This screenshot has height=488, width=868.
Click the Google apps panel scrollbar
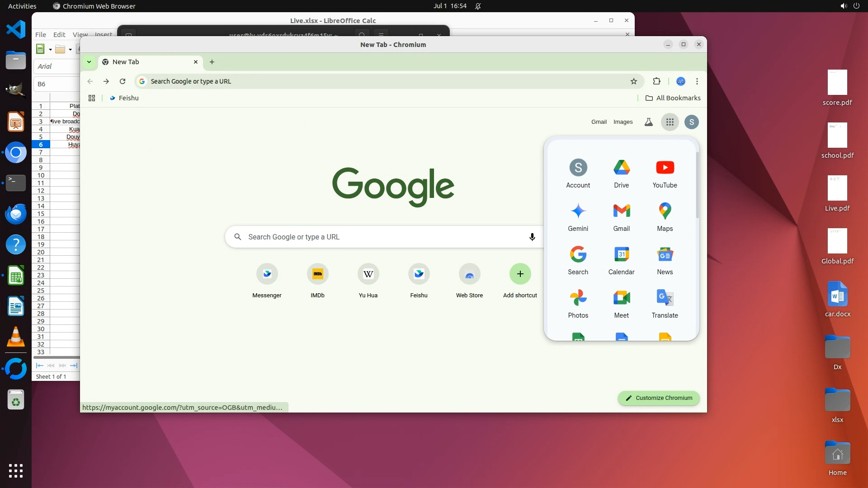pyautogui.click(x=697, y=185)
